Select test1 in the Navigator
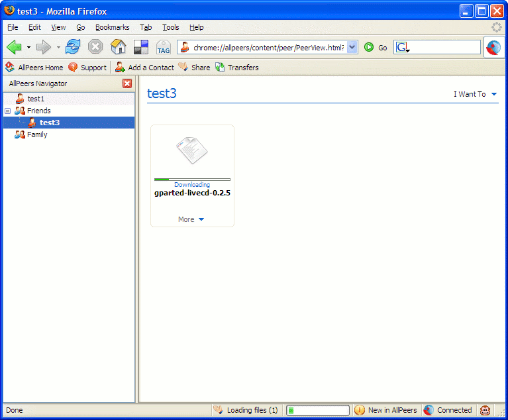 pyautogui.click(x=69, y=99)
